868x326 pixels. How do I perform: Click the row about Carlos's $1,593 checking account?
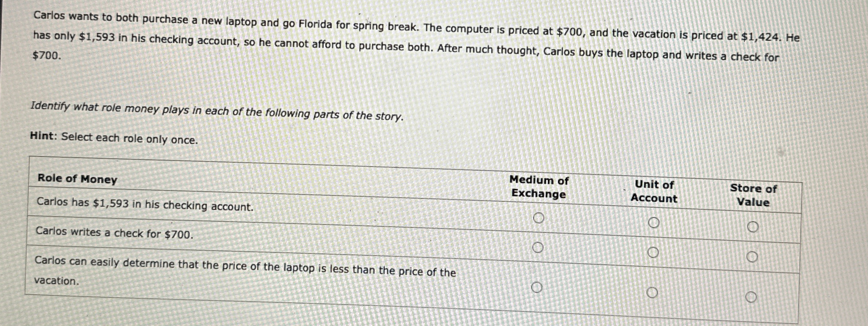[144, 205]
